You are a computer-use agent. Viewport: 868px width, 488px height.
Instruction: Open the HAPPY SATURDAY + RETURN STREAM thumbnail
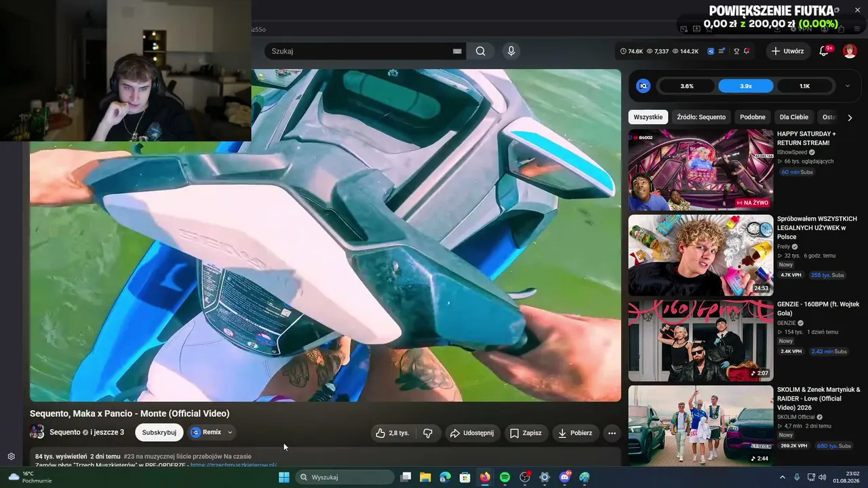coord(701,170)
